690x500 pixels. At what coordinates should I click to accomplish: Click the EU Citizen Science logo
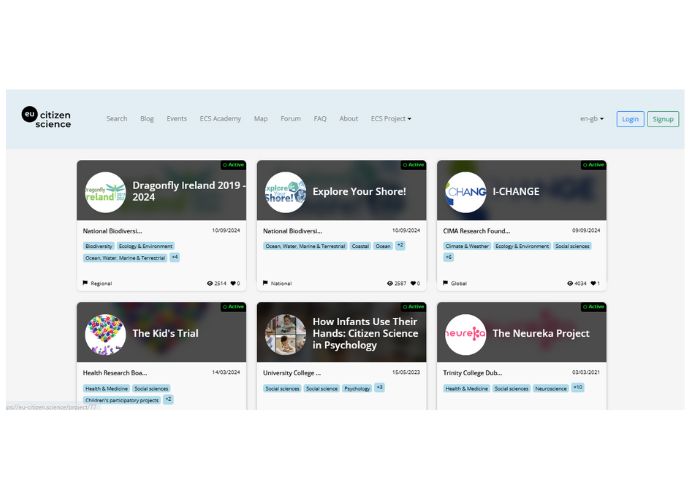(x=47, y=118)
